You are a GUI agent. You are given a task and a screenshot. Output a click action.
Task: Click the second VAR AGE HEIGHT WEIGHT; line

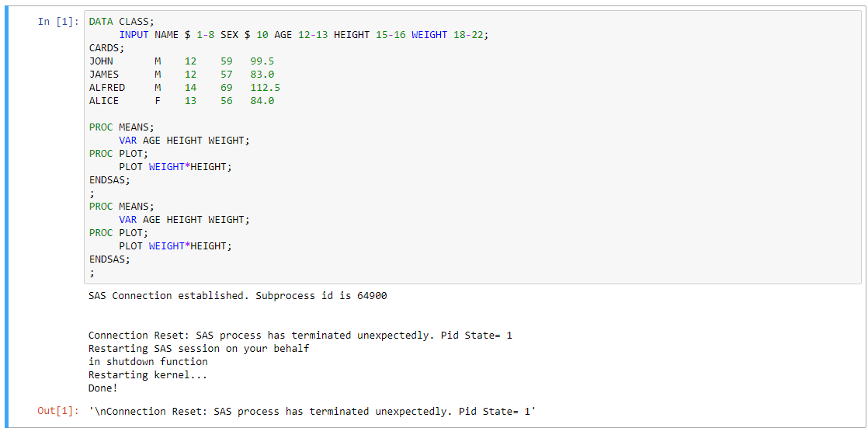point(184,219)
